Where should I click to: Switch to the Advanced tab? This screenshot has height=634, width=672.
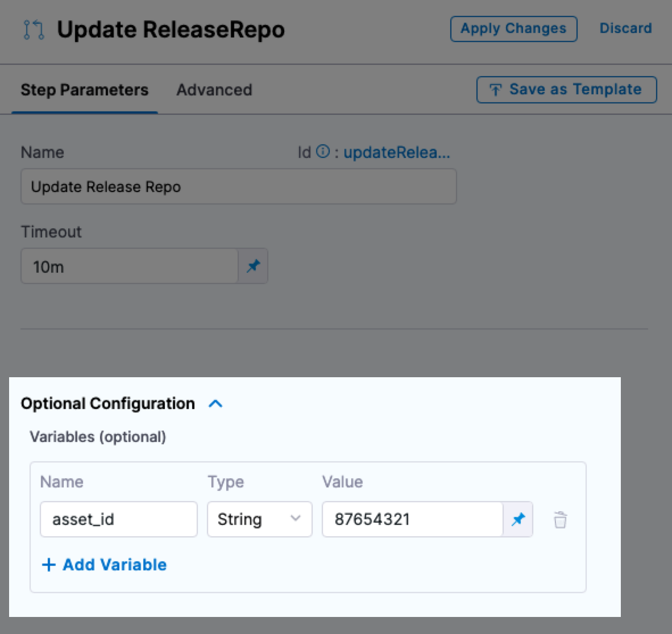click(214, 90)
